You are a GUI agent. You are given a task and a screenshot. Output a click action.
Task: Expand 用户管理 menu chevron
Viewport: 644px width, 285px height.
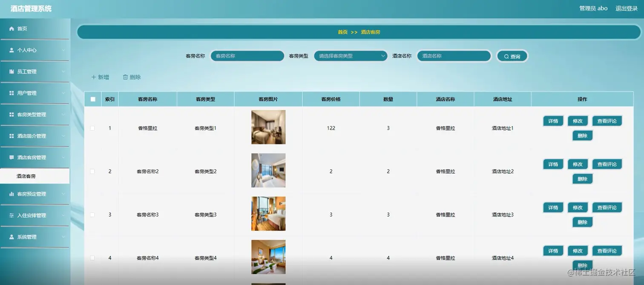tap(63, 93)
